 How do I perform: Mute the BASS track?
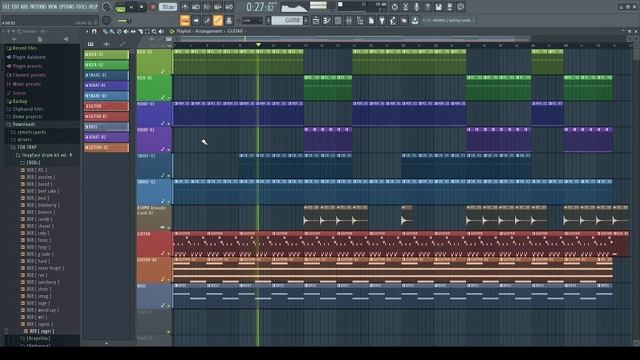pyautogui.click(x=169, y=305)
